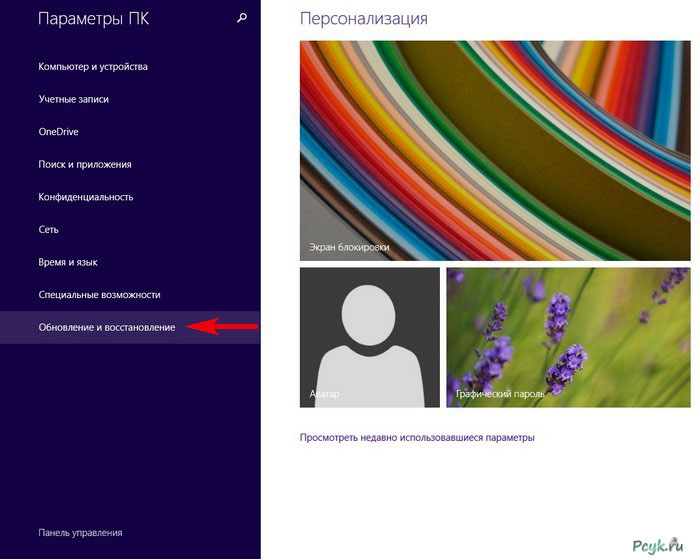700x559 pixels.
Task: Click Просмотреть недавно использовавшиеся параметры link
Action: coord(417,438)
